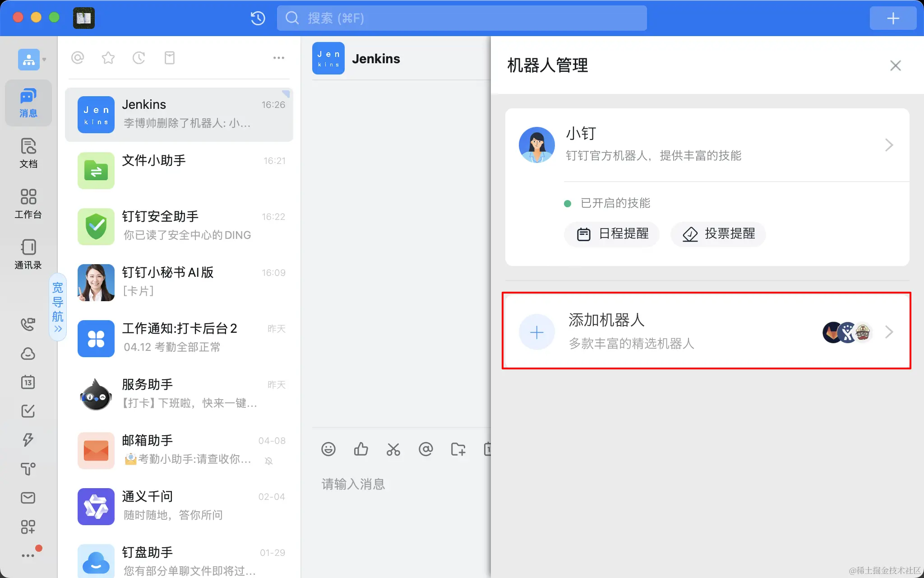Click the @ mention icon in chat toolbar
This screenshot has height=578, width=924.
[425, 449]
